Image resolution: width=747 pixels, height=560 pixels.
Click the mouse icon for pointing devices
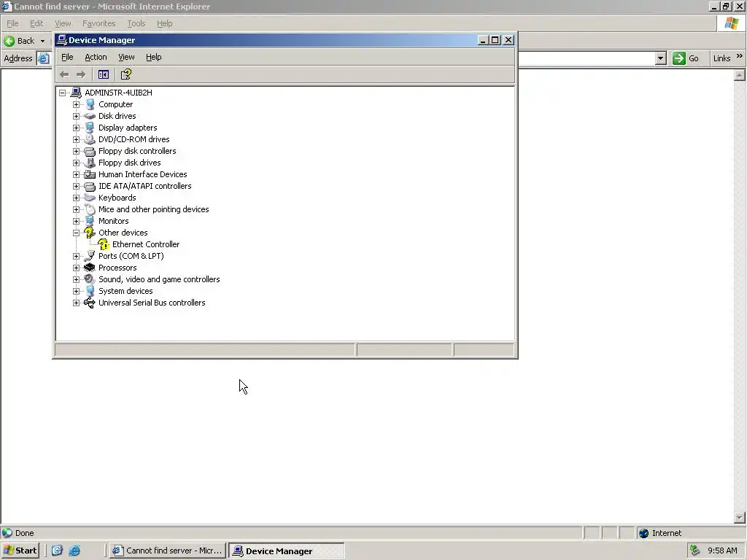(x=90, y=209)
